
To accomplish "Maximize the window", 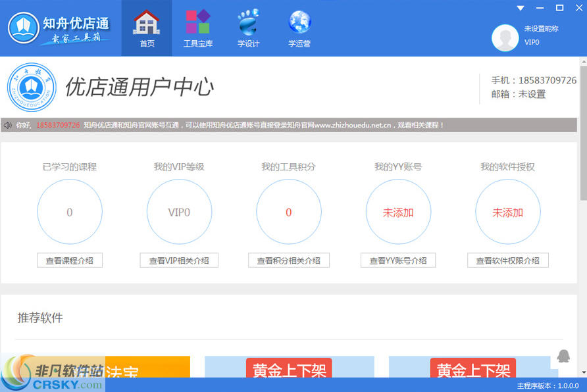I will (x=559, y=8).
